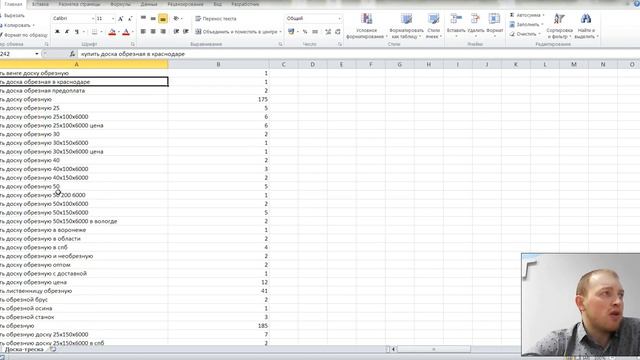Click Формат по образцу format painter
The image size is (640, 360).
[x=24, y=35]
